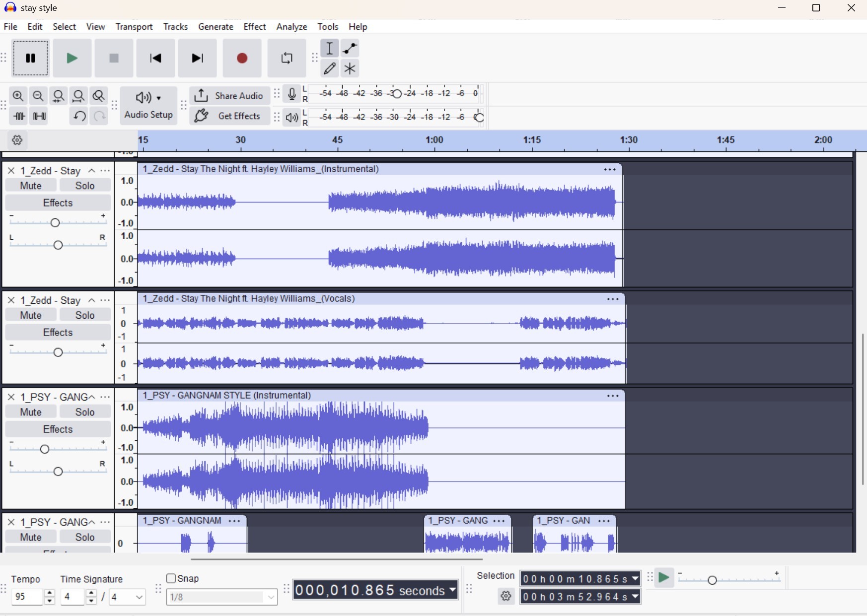Activate the Multi-tool

point(350,68)
